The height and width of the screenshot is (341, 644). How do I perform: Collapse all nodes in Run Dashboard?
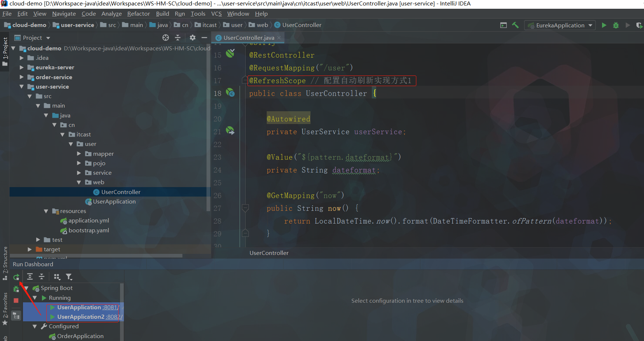[42, 277]
